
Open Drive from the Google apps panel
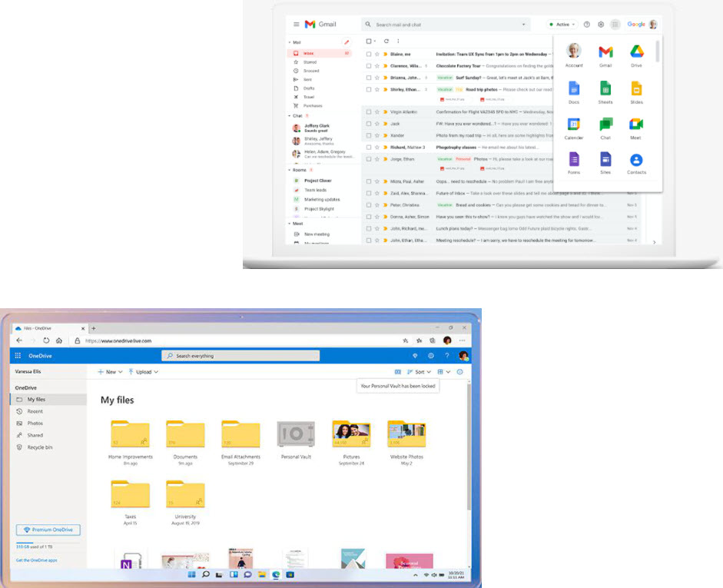pyautogui.click(x=636, y=55)
